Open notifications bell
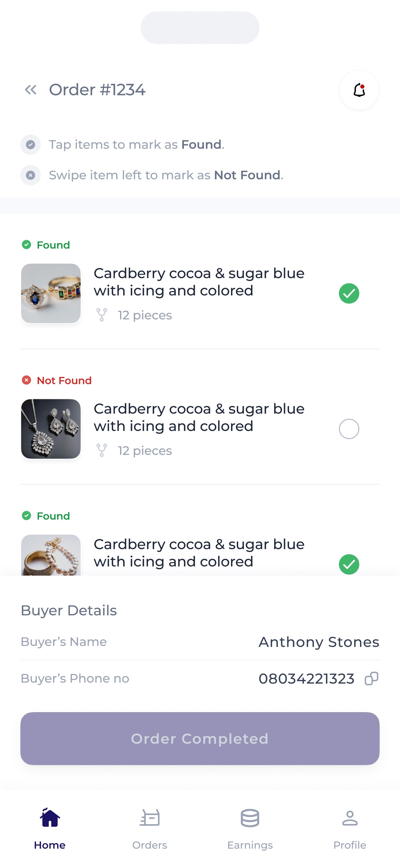Viewport: 400px width, 868px height. (359, 90)
